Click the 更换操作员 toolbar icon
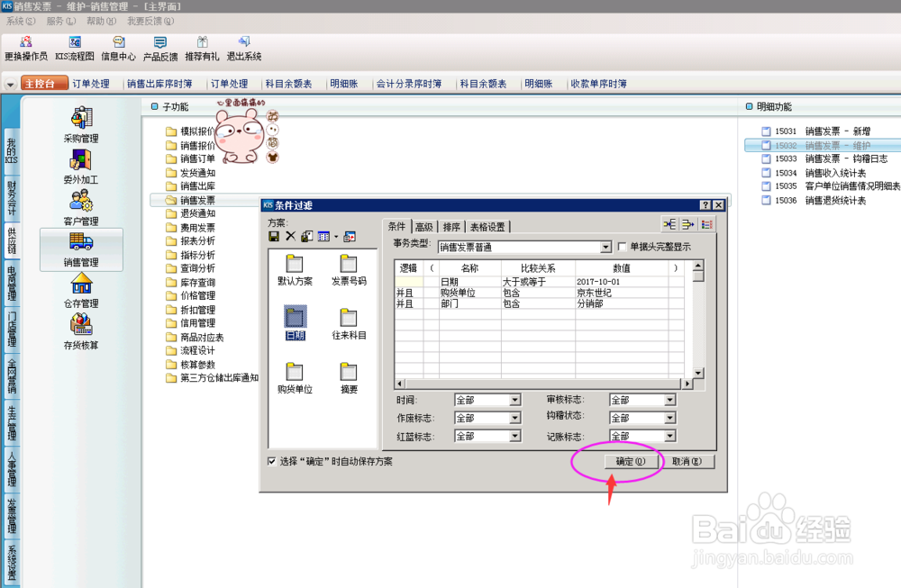The image size is (901, 588). click(26, 49)
